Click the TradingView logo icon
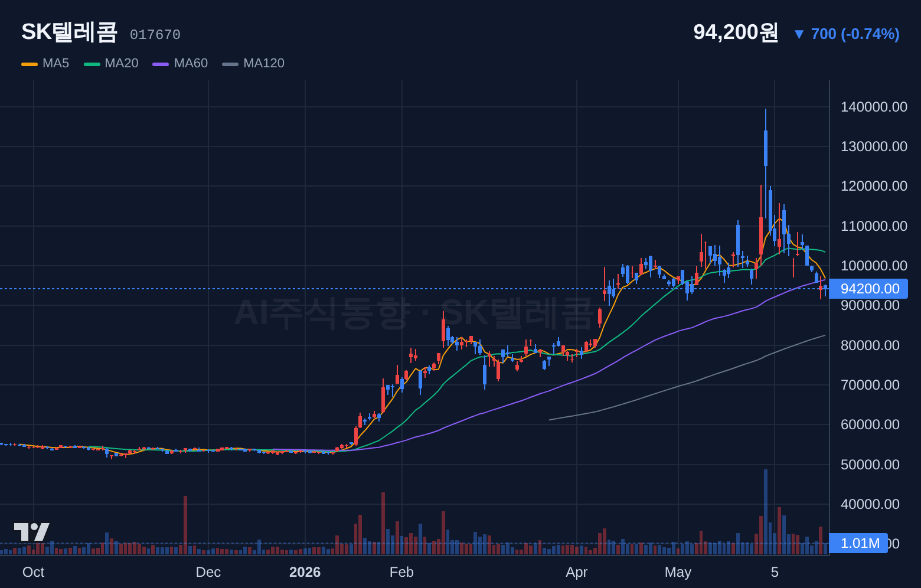 (x=31, y=532)
